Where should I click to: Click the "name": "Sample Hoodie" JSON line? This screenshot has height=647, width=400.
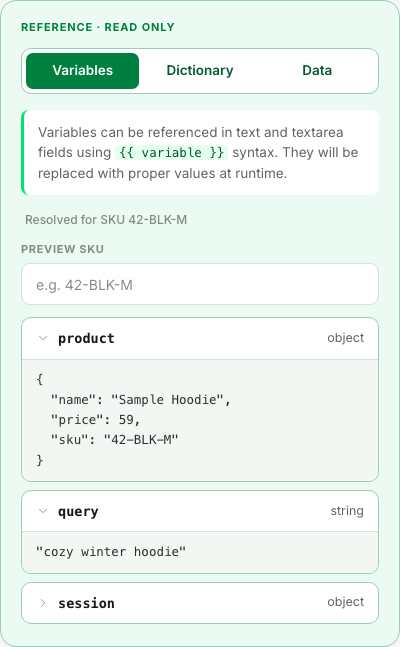(x=140, y=399)
